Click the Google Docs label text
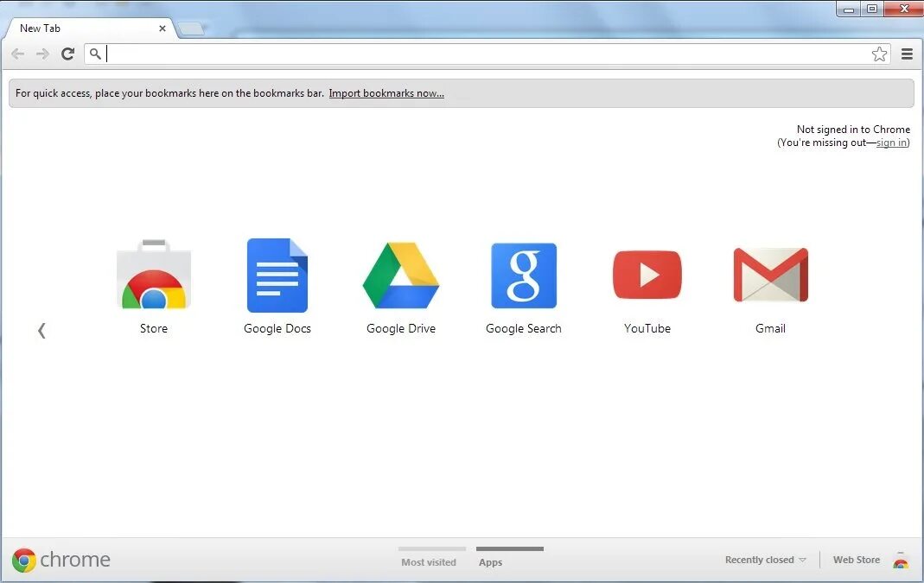Viewport: 924px width, 583px height. point(277,328)
